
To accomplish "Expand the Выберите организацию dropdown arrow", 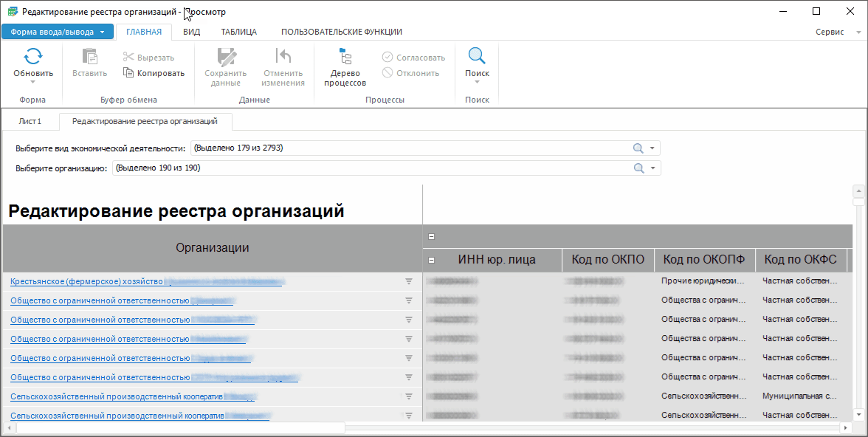I will [652, 168].
